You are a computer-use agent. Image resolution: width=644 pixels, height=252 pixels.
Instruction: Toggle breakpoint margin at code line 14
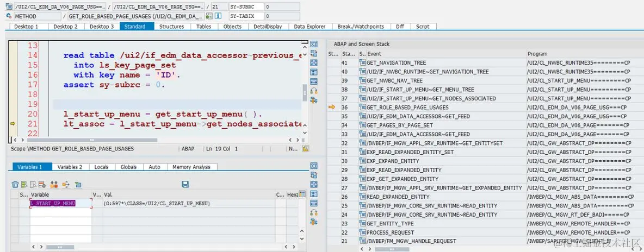[13, 55]
